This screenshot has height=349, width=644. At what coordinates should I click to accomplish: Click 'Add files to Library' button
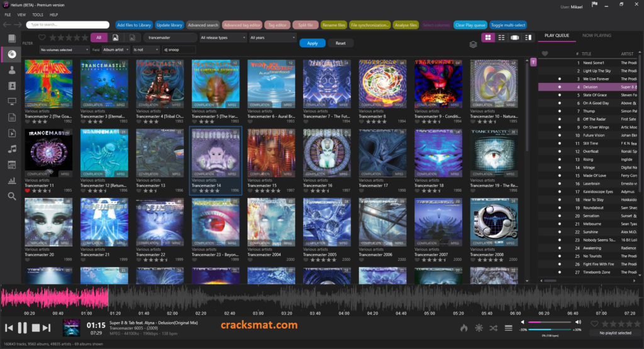pos(134,25)
